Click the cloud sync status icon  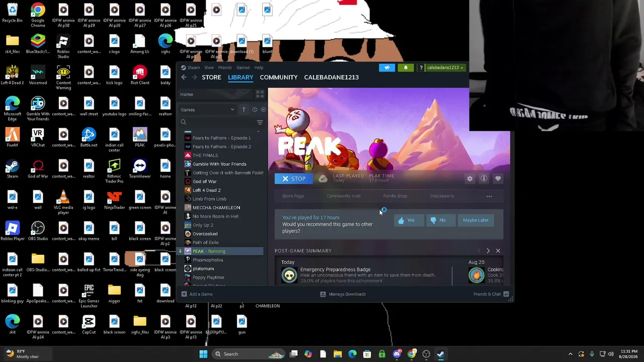tap(323, 178)
